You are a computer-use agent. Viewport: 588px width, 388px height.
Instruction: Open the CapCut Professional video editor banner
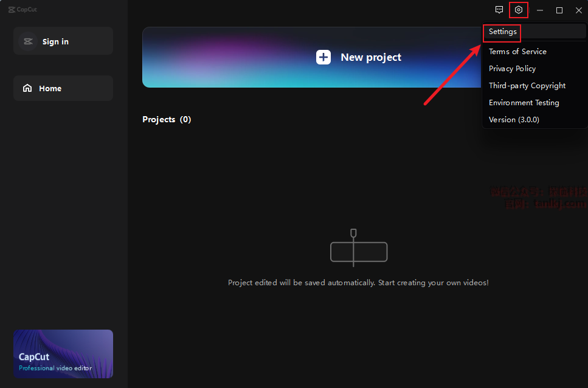63,354
